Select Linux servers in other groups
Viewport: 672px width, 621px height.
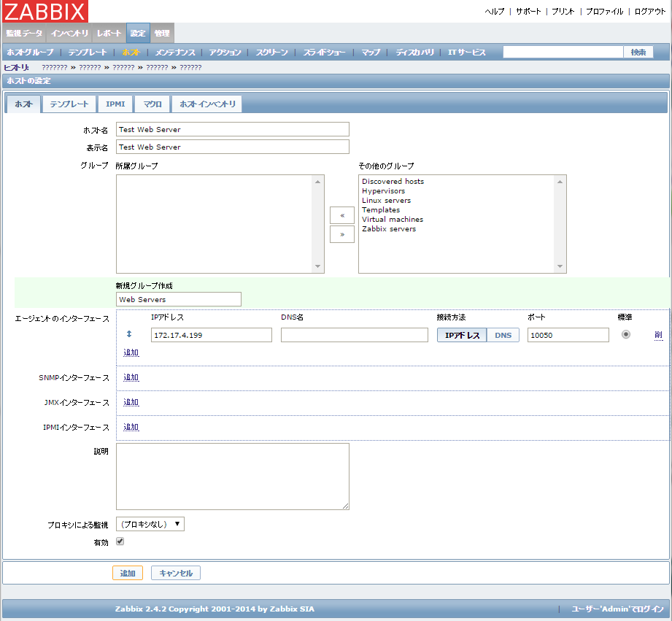coord(386,201)
